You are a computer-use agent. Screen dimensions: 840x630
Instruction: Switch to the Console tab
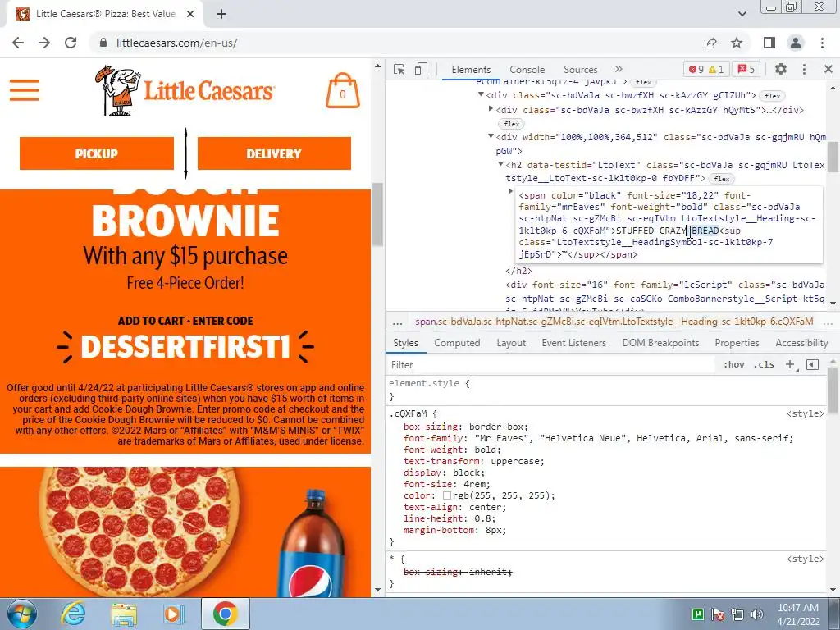tap(527, 69)
